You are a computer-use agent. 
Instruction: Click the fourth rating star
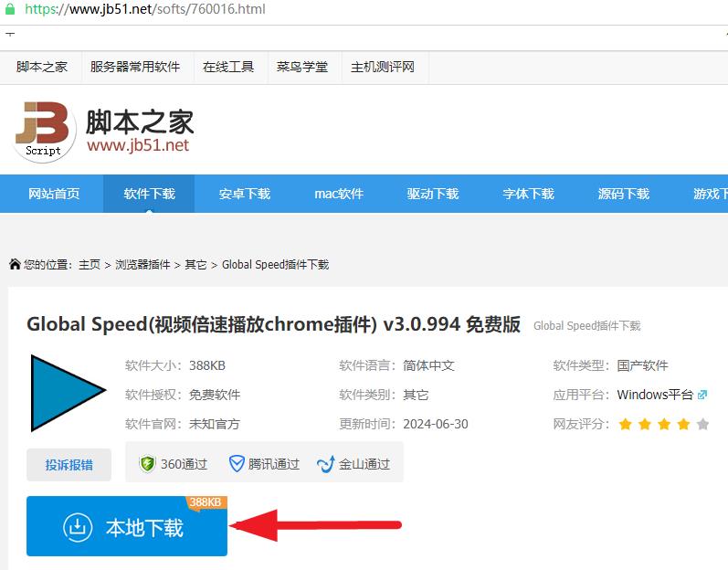click(683, 424)
